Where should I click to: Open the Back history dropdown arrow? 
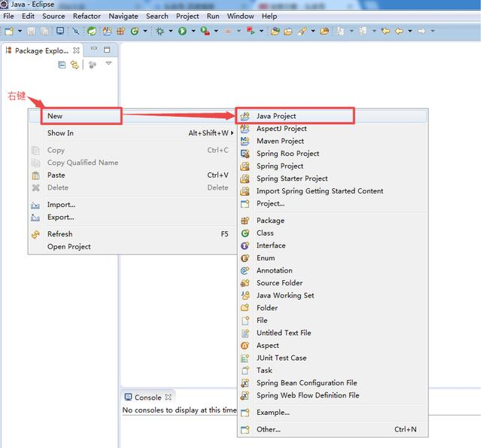click(410, 31)
